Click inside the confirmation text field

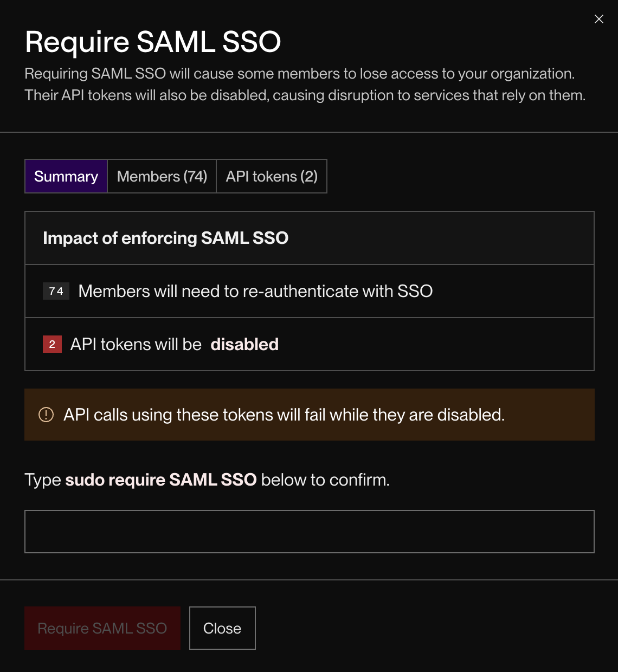pos(309,532)
